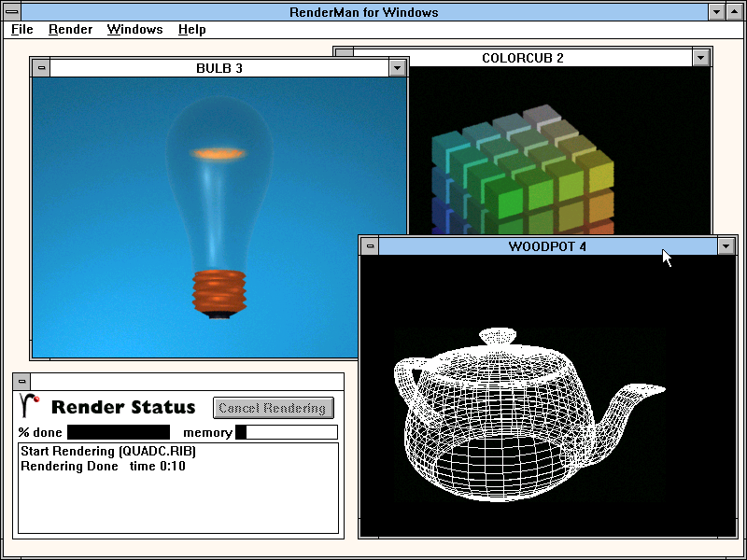Click the 'Start Rendering (QUADC.RIB)' log line

pyautogui.click(x=108, y=451)
